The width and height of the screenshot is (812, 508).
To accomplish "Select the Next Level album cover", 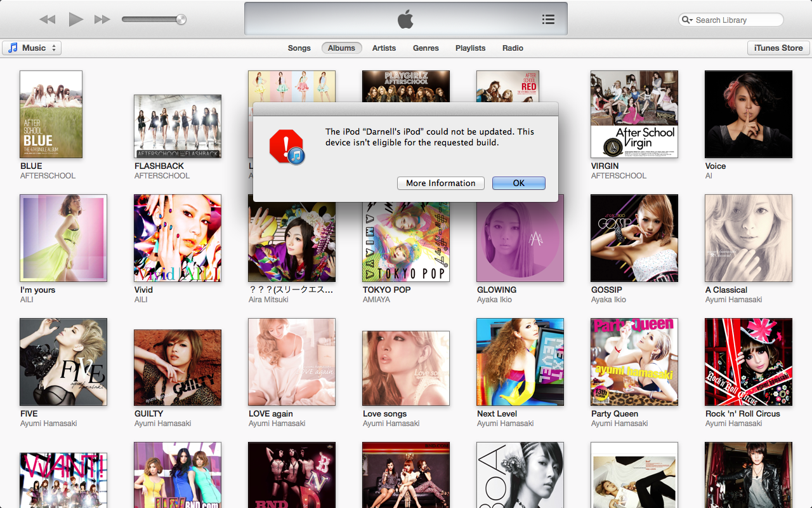I will click(520, 362).
